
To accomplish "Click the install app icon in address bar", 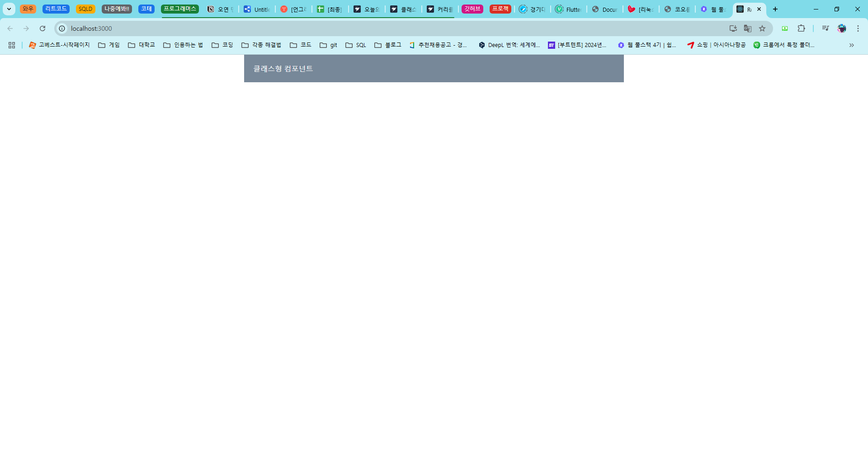I will pos(733,28).
